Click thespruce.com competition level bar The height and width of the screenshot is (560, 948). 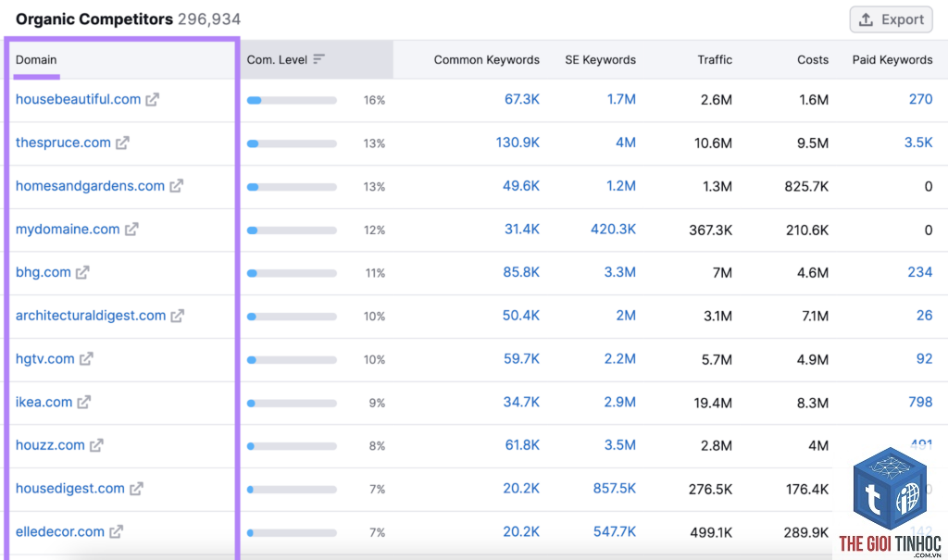[x=292, y=143]
